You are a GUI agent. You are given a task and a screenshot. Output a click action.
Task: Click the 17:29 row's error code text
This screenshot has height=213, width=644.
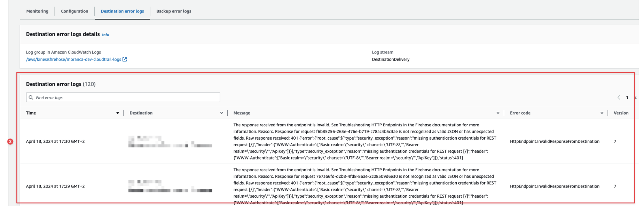(555, 187)
